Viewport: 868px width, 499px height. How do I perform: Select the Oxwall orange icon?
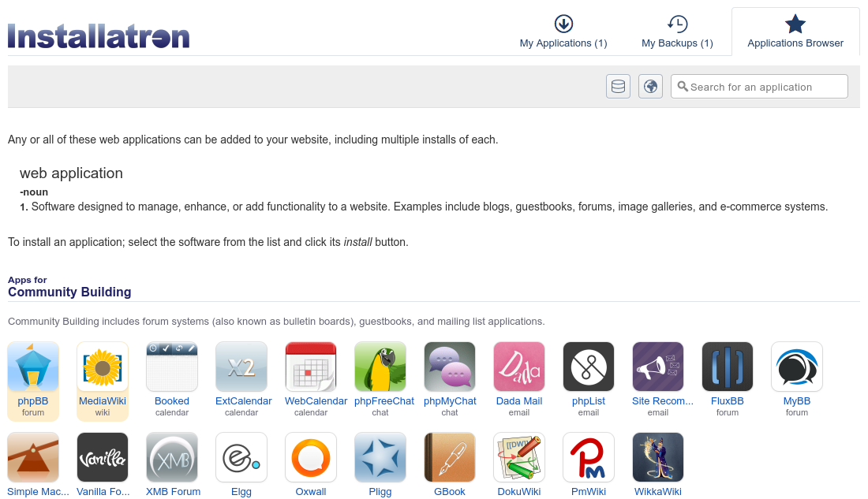coord(311,457)
